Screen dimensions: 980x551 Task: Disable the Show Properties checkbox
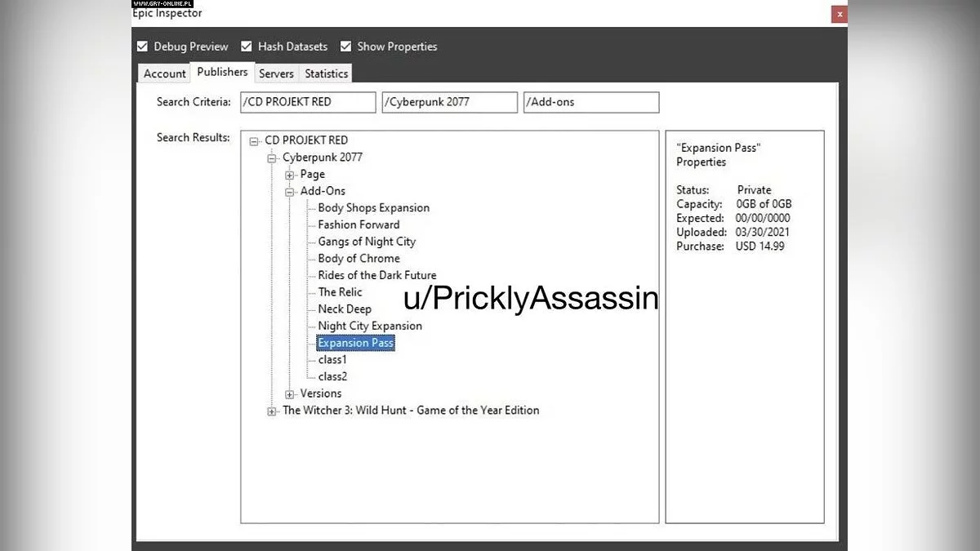(x=346, y=47)
